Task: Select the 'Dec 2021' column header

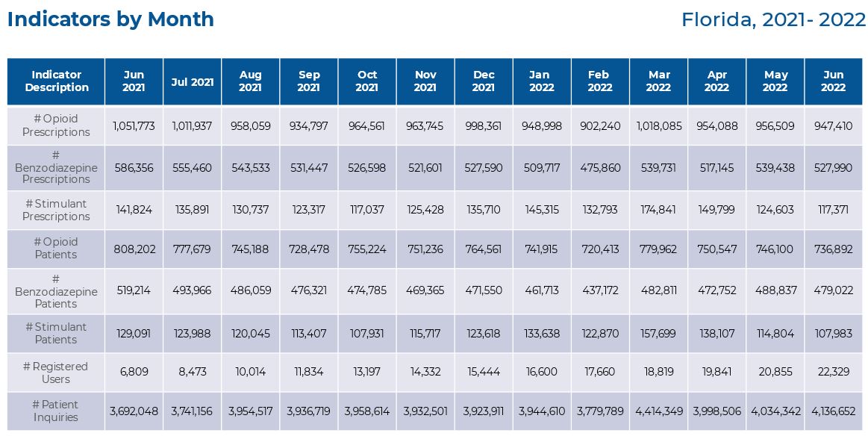Action: coord(484,81)
